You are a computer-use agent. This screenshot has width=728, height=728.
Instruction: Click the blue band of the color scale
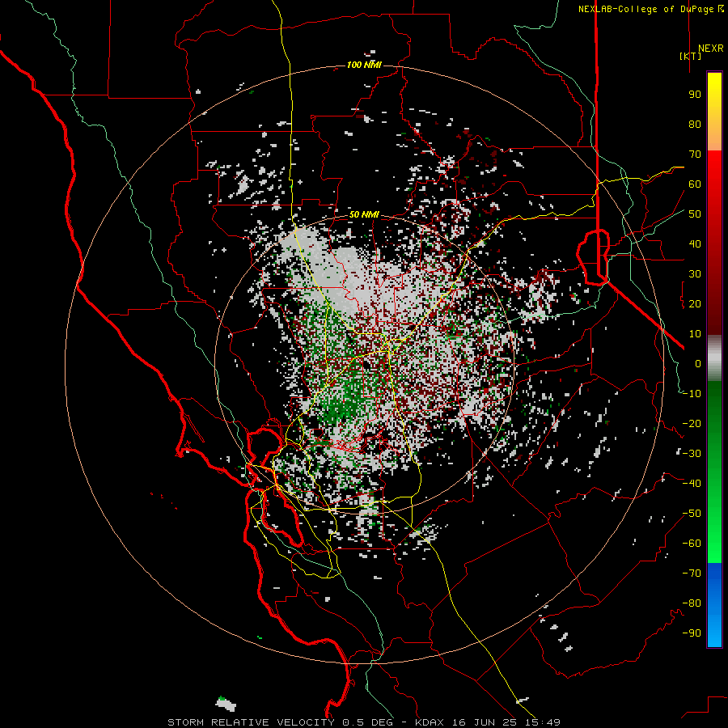coord(714,605)
